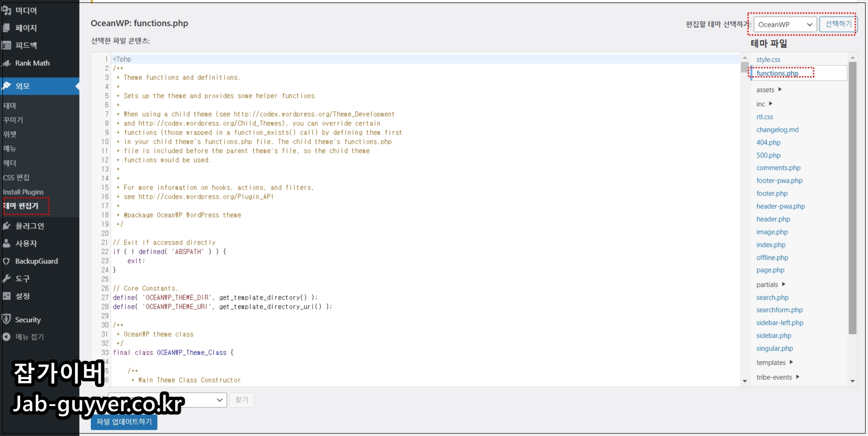Click the Pages menu icon in sidebar
This screenshot has height=436, width=868.
(x=6, y=28)
